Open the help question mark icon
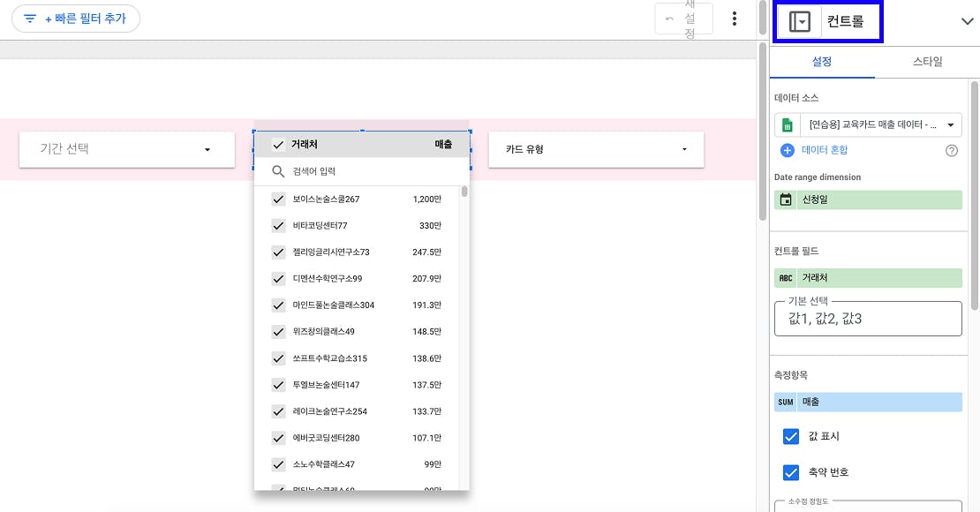The height and width of the screenshot is (512, 980). 951,150
